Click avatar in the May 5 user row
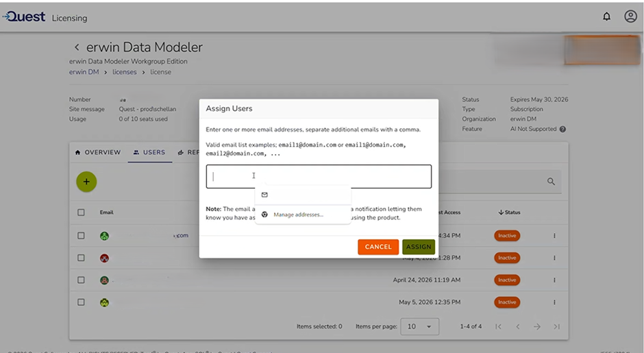The width and height of the screenshot is (644, 353). tap(104, 302)
